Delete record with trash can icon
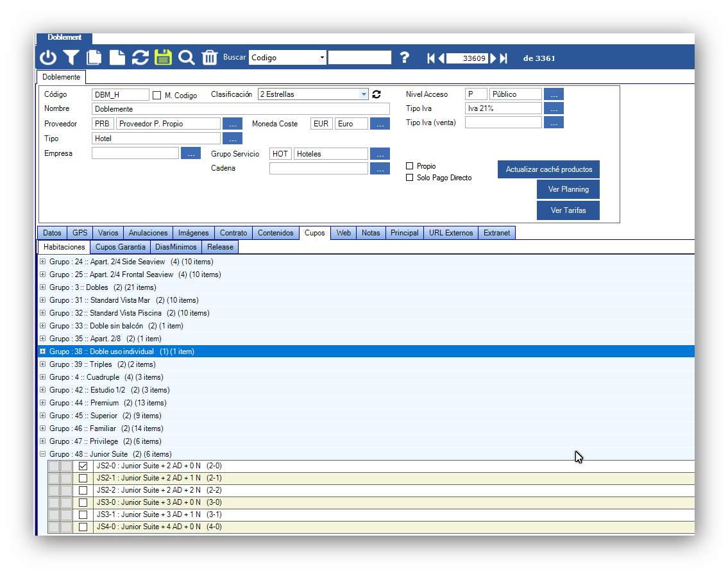Screen dimensions: 728x569 click(x=210, y=58)
